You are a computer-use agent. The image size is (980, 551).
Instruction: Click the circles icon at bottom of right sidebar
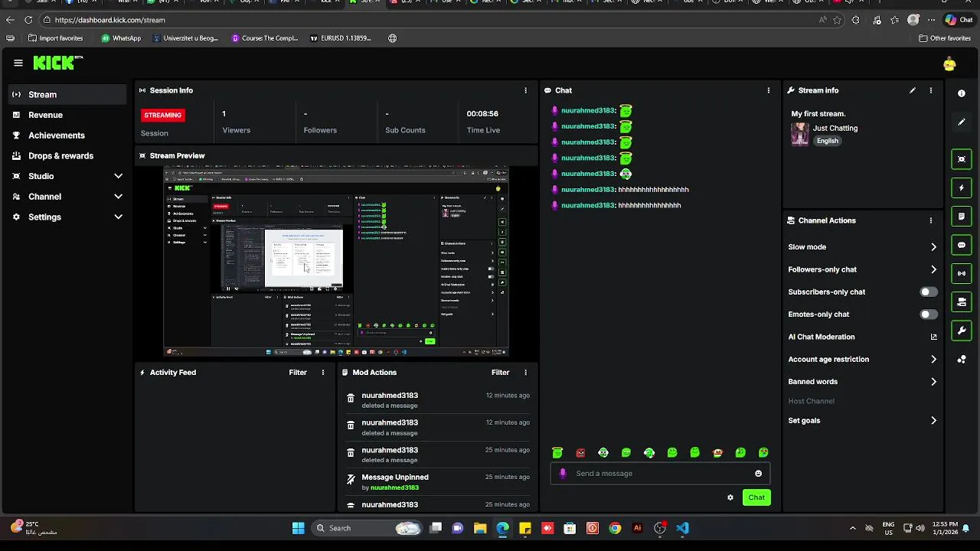click(x=962, y=359)
